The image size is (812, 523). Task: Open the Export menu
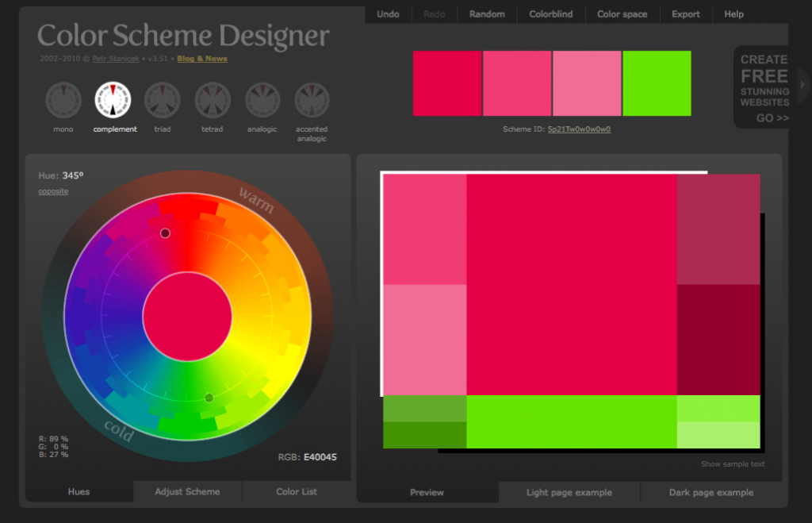point(686,14)
